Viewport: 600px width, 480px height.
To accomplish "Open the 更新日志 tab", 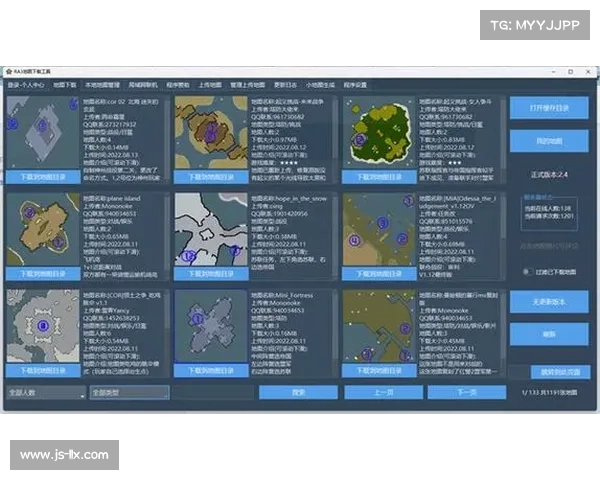I will pyautogui.click(x=285, y=85).
